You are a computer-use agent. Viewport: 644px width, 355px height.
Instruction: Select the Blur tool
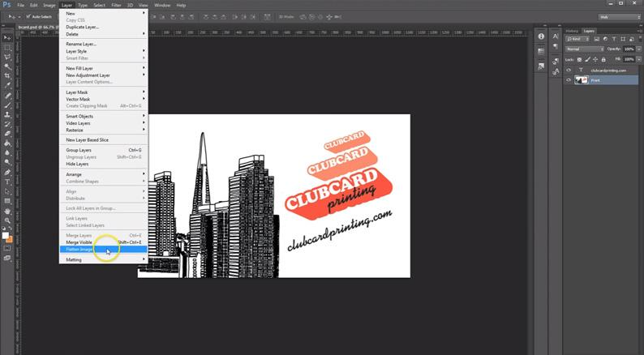tap(7, 152)
